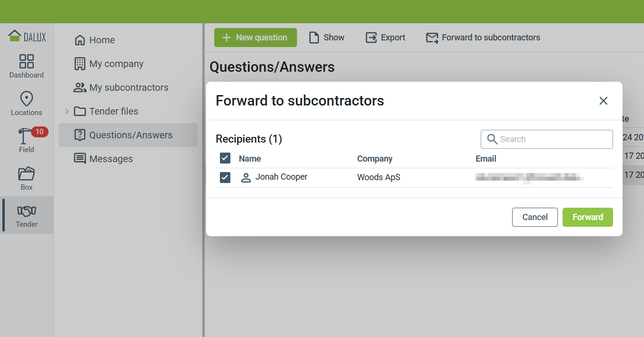Click the Dalux logo
Image resolution: width=644 pixels, height=337 pixels.
click(x=27, y=36)
